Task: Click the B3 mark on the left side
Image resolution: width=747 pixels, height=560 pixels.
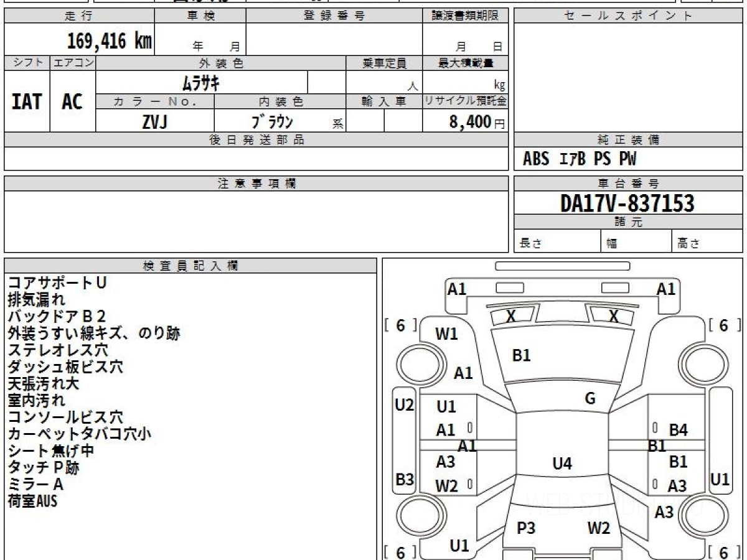Action: (405, 480)
